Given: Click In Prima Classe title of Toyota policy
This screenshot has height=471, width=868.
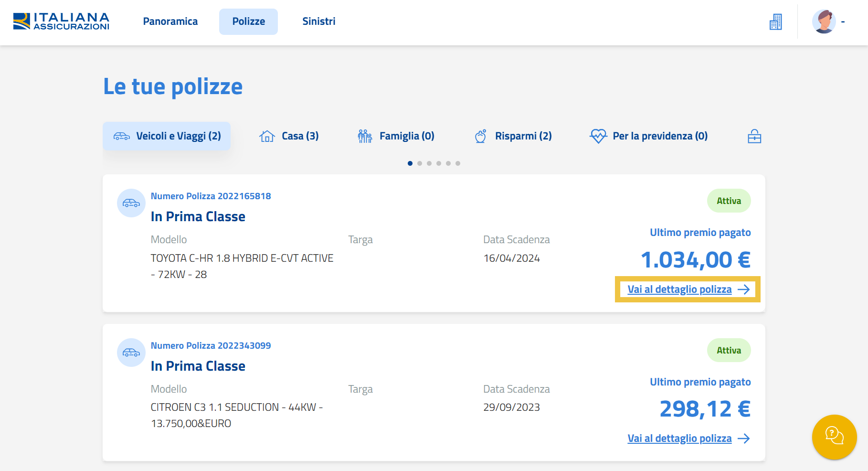Looking at the screenshot, I should 198,217.
